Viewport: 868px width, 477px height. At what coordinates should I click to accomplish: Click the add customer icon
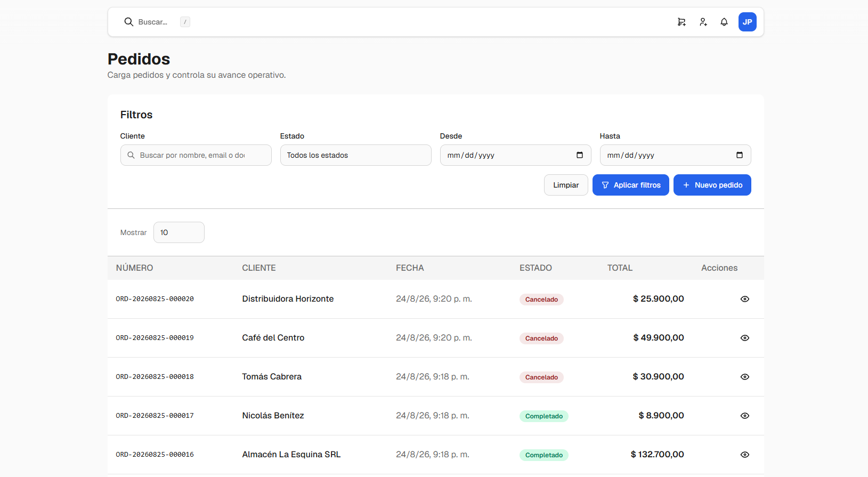coord(703,22)
